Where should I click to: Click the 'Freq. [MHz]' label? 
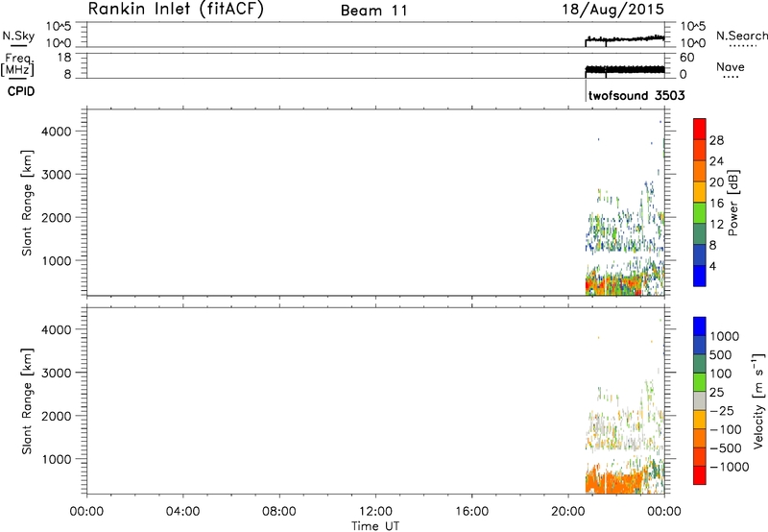[17, 65]
